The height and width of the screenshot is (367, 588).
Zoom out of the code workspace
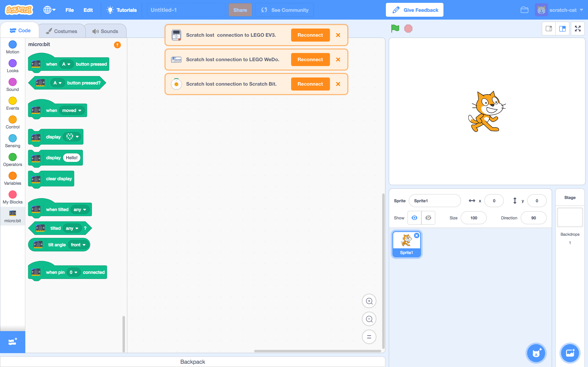click(x=369, y=319)
